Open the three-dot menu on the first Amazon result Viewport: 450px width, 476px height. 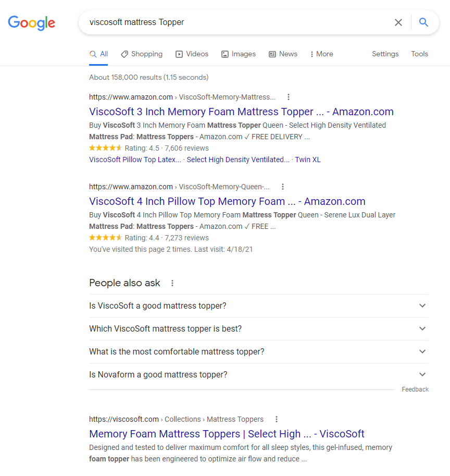point(289,97)
